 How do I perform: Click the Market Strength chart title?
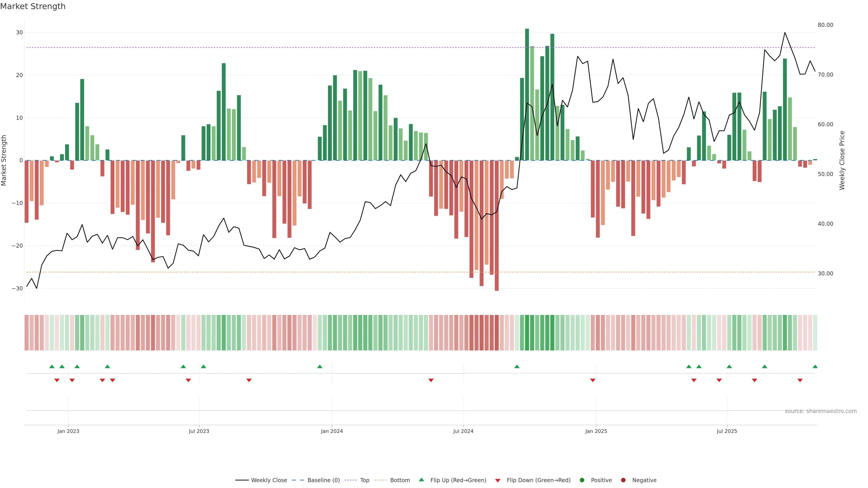point(33,6)
